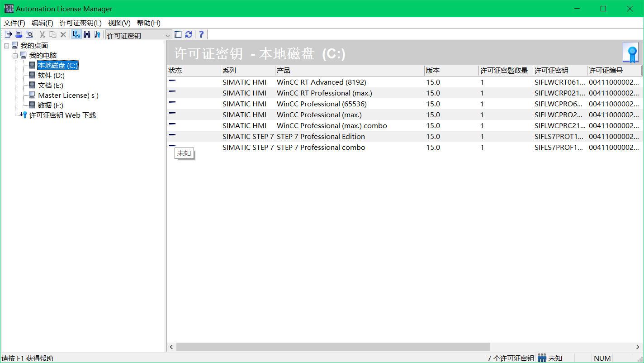Open the 许可证密钥 view dropdown

pyautogui.click(x=168, y=35)
